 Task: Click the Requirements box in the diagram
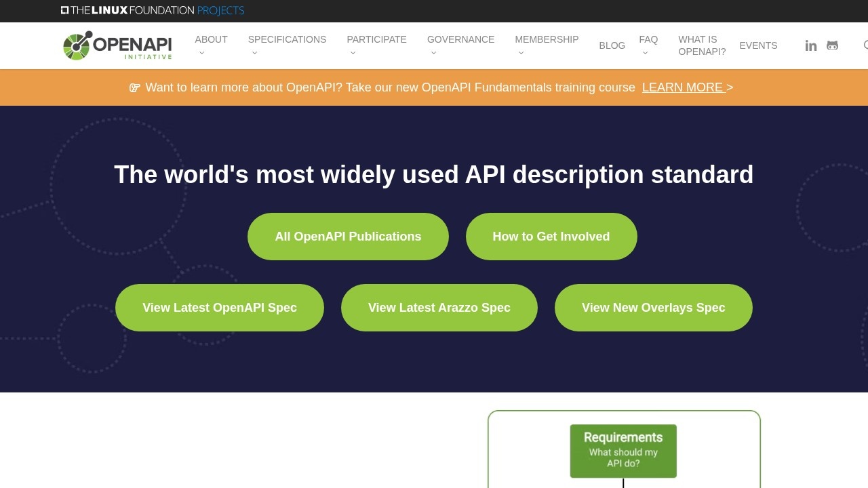coord(623,451)
